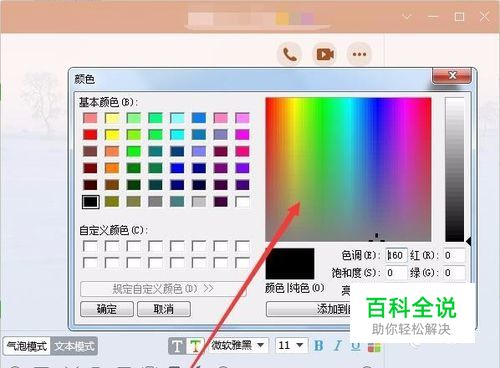Start a voice call with the phone icon
Screen dimensions: 500x368
point(289,54)
